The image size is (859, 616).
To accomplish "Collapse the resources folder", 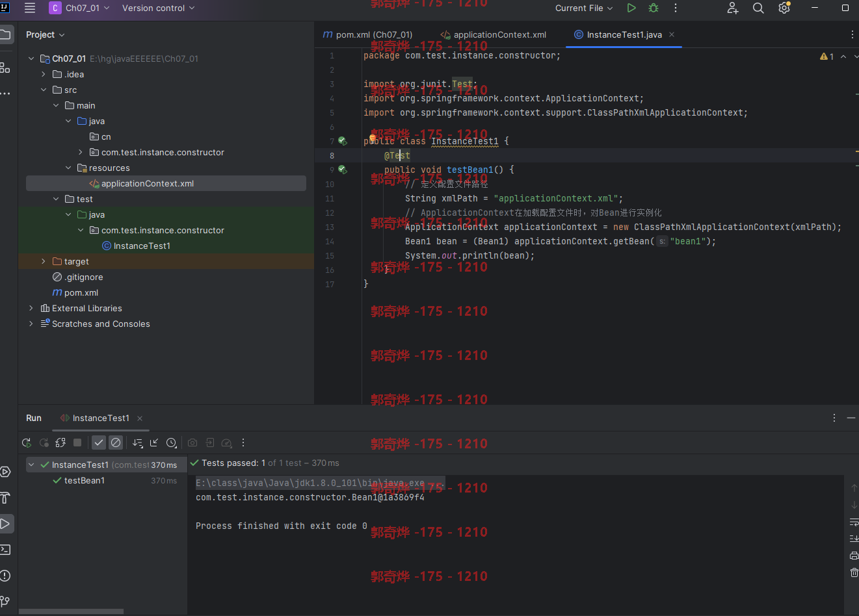I will (x=68, y=168).
